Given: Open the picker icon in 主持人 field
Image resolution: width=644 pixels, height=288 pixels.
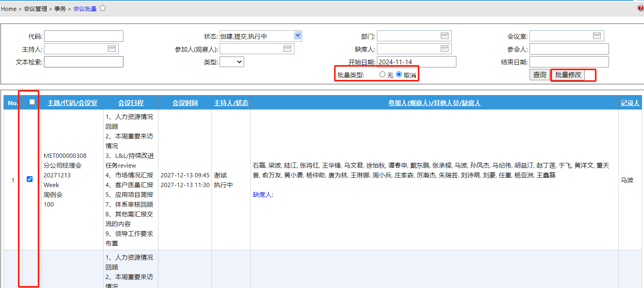Looking at the screenshot, I should tap(112, 49).
